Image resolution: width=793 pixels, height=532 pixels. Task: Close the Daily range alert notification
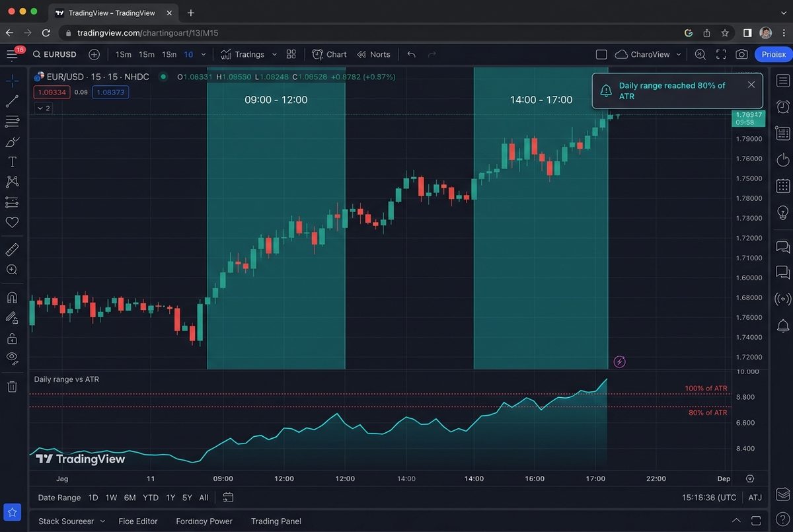751,85
